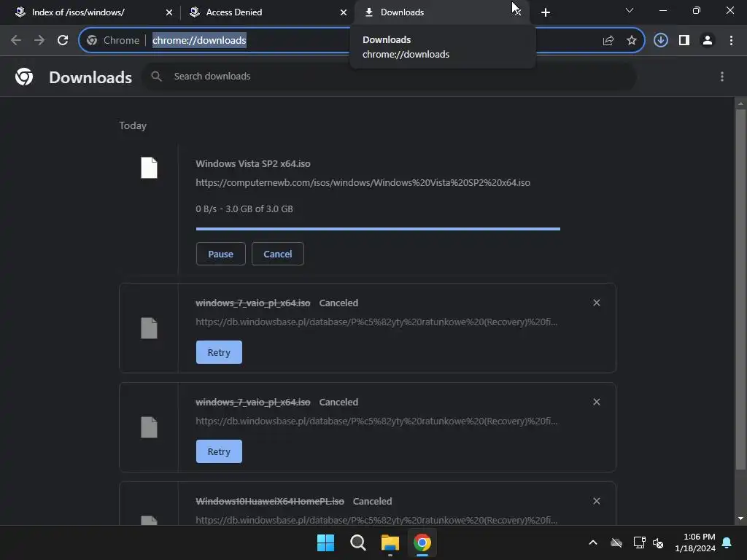Remove the first windows_7_vaio_pl_x64.iso entry

point(597,303)
